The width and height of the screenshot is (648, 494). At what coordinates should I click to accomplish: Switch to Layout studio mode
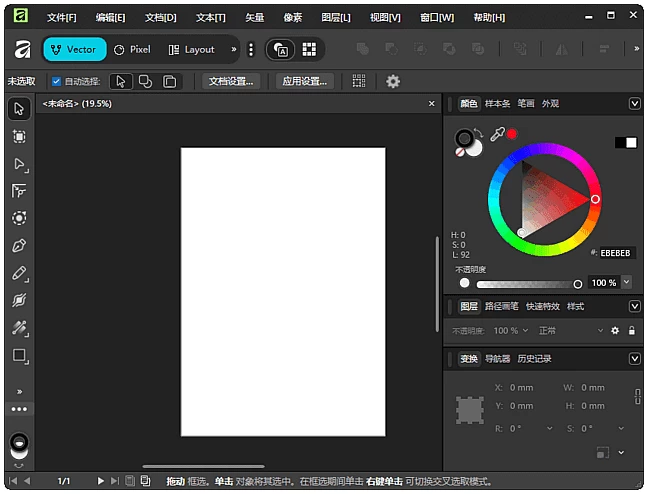pyautogui.click(x=191, y=49)
